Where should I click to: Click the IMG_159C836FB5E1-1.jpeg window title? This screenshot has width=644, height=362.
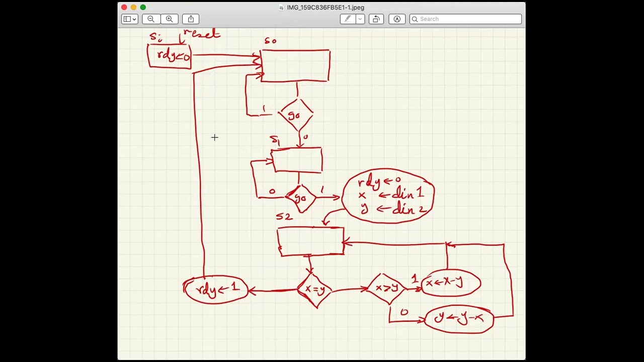click(x=326, y=8)
